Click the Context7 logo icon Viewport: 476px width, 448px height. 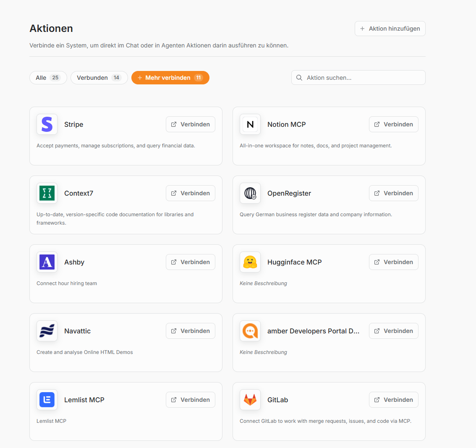click(x=47, y=193)
